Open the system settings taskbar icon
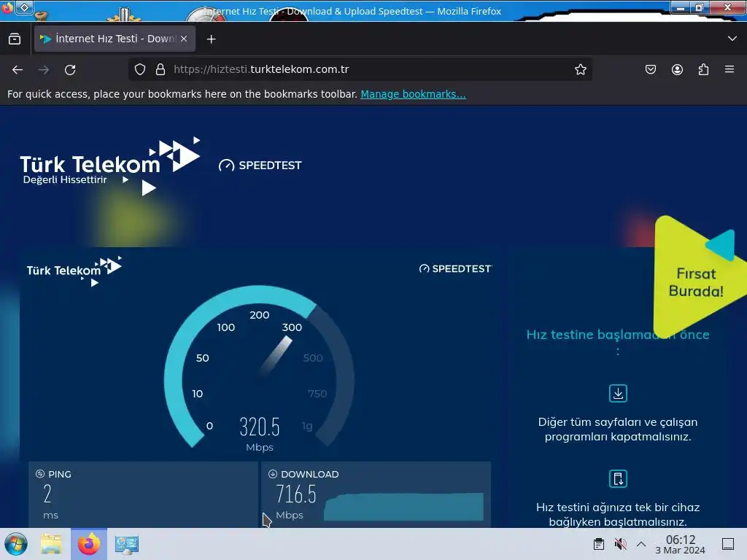The width and height of the screenshot is (747, 560). [127, 544]
